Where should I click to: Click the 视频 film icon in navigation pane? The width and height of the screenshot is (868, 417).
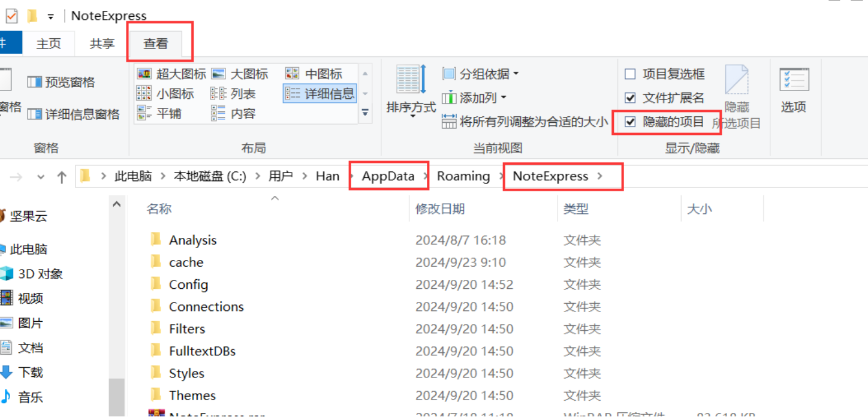pyautogui.click(x=7, y=298)
